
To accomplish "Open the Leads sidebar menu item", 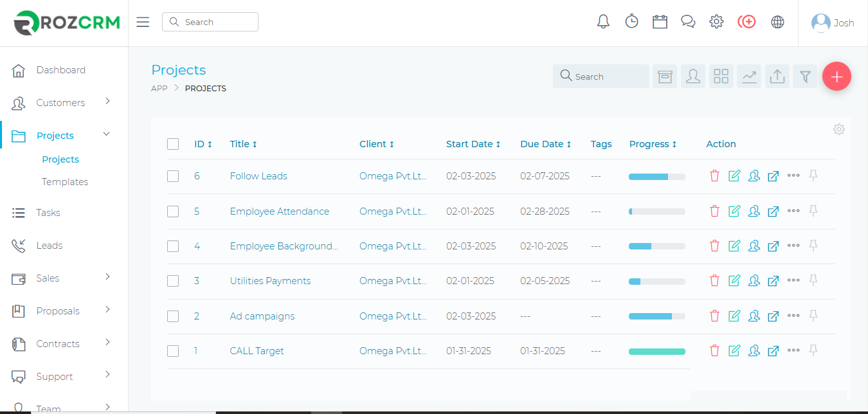I will click(x=50, y=246).
